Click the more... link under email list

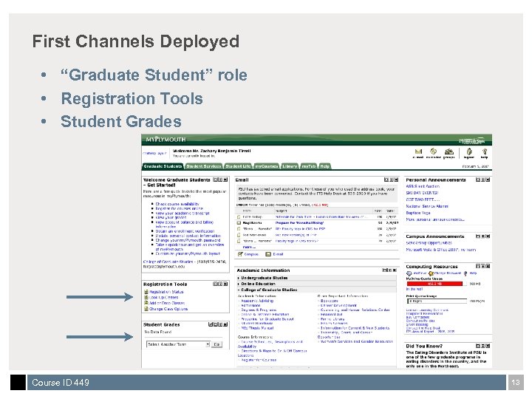250,247
